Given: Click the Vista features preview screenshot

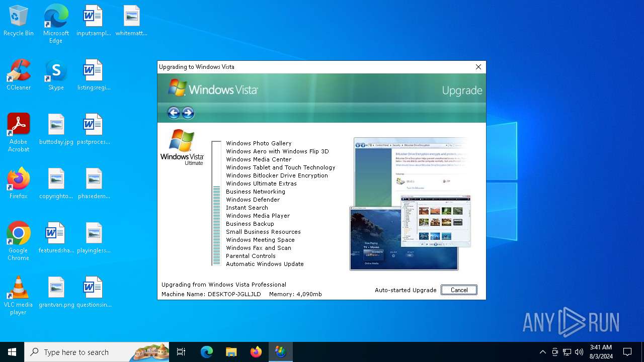Looking at the screenshot, I should (x=410, y=204).
